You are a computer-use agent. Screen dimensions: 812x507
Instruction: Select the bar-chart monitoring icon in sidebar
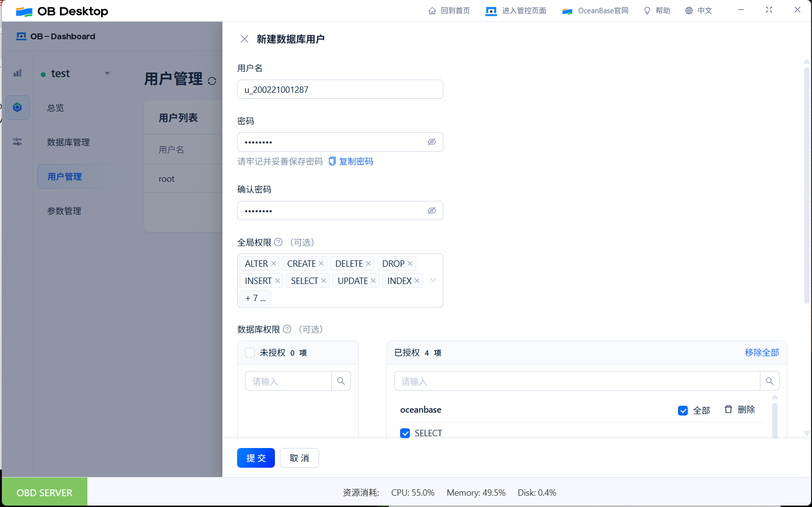[17, 73]
